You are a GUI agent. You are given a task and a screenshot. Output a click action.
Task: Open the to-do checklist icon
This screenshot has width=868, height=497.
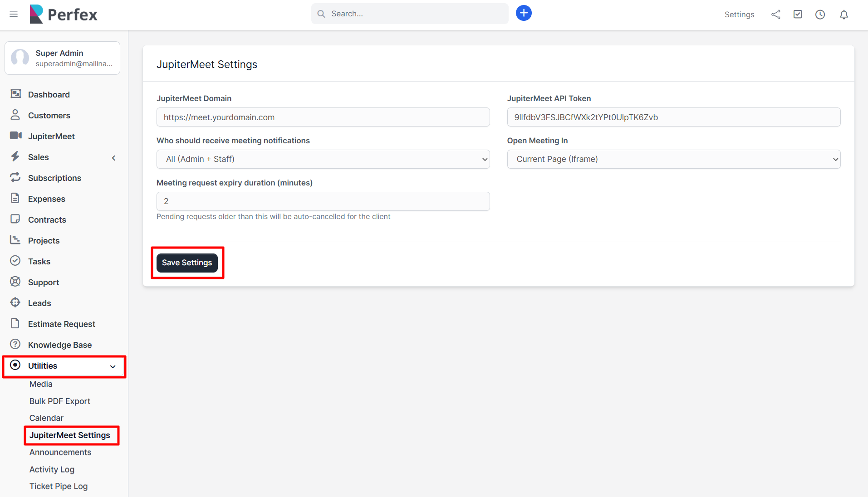click(x=798, y=15)
